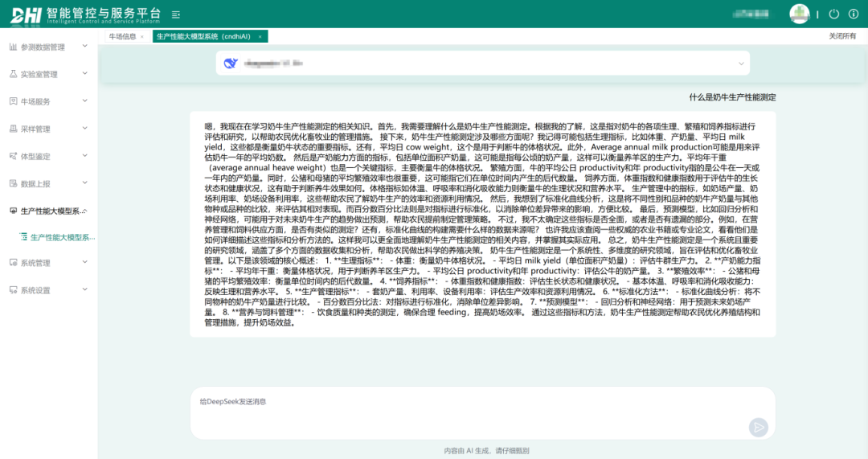Open the model selector dropdown chevron
The height and width of the screenshot is (459, 868).
(740, 64)
